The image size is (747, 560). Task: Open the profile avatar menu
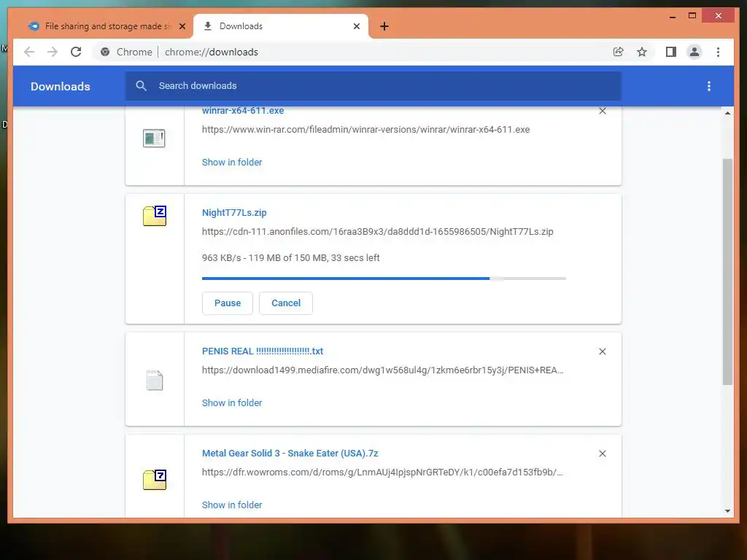coord(694,52)
